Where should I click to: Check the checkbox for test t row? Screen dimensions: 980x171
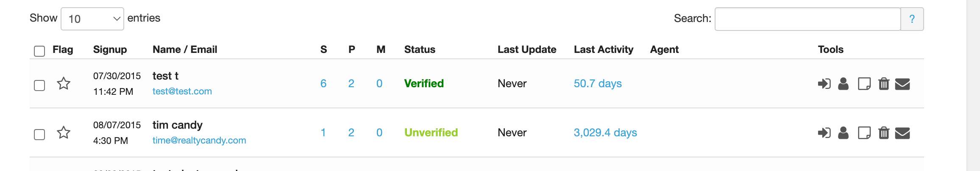pyautogui.click(x=39, y=85)
